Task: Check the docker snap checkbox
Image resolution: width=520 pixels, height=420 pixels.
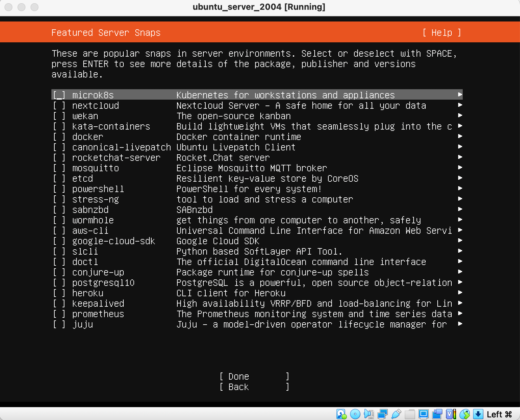Action: coord(59,137)
